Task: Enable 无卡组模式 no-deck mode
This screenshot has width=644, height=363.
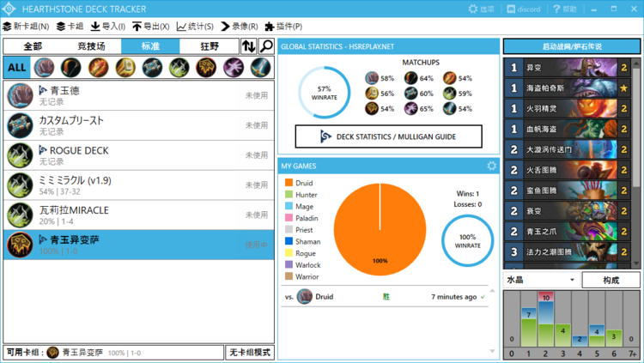Action: (x=250, y=353)
